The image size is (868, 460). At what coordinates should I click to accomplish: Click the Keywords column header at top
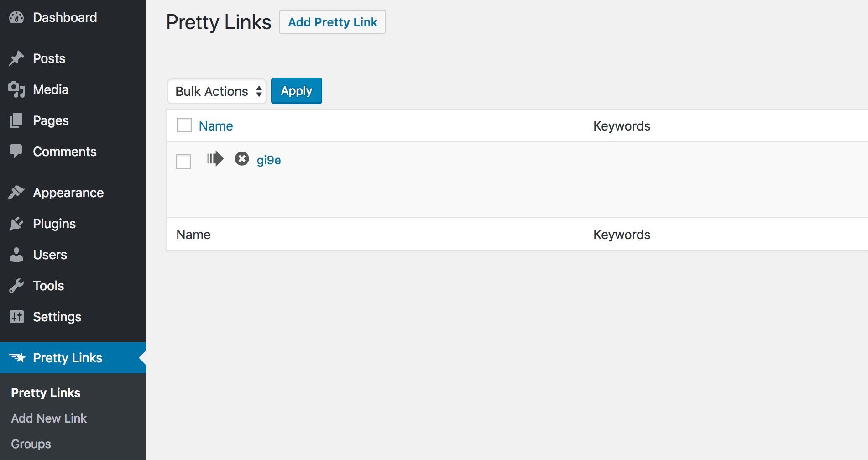point(622,126)
